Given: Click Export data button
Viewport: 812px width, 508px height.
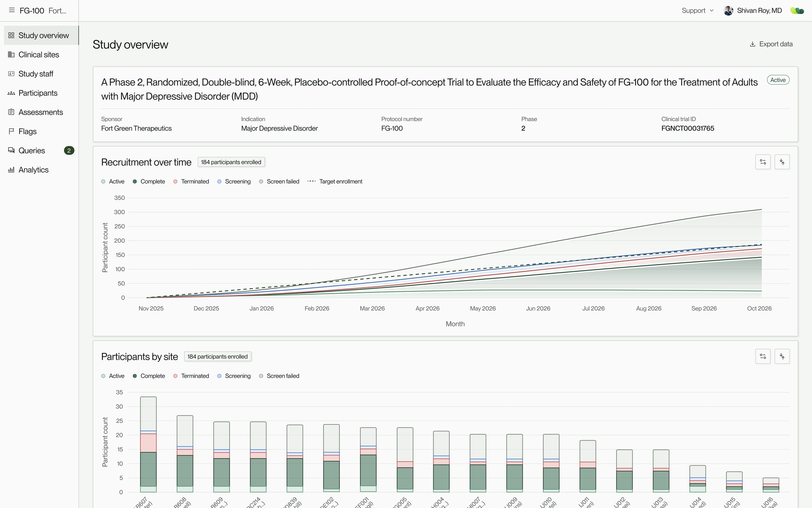Looking at the screenshot, I should (771, 44).
